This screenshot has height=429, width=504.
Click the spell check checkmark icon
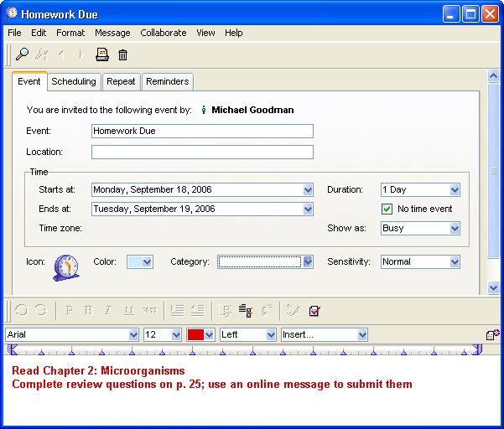coord(314,310)
